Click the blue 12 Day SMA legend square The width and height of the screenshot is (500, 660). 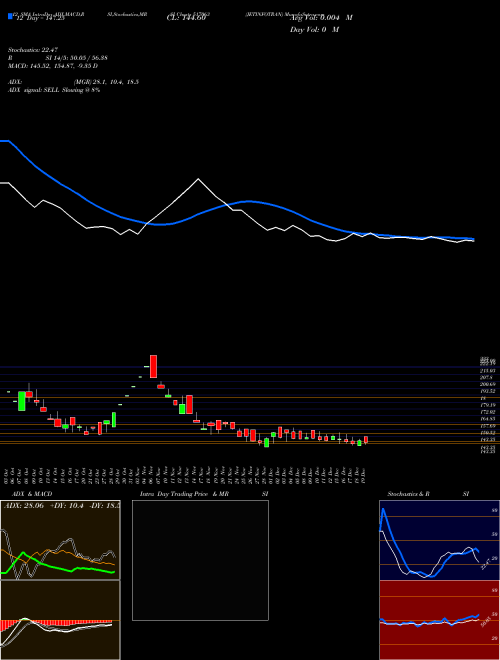pyautogui.click(x=10, y=16)
